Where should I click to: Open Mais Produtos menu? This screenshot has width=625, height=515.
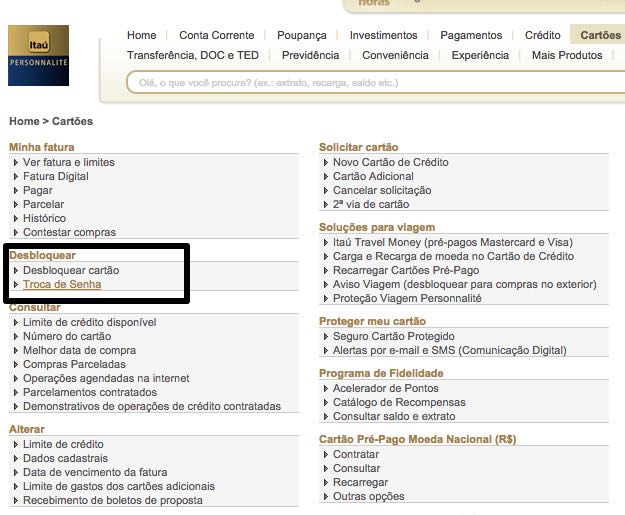tap(567, 55)
